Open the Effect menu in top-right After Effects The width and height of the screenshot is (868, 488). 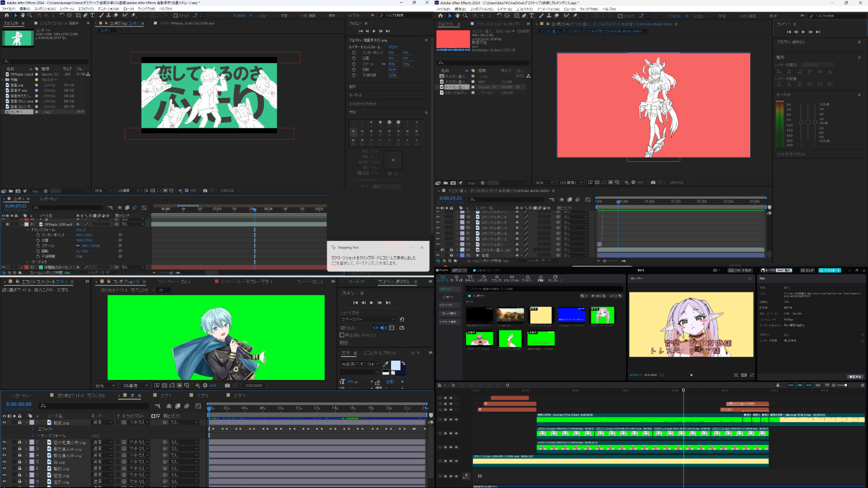point(524,9)
